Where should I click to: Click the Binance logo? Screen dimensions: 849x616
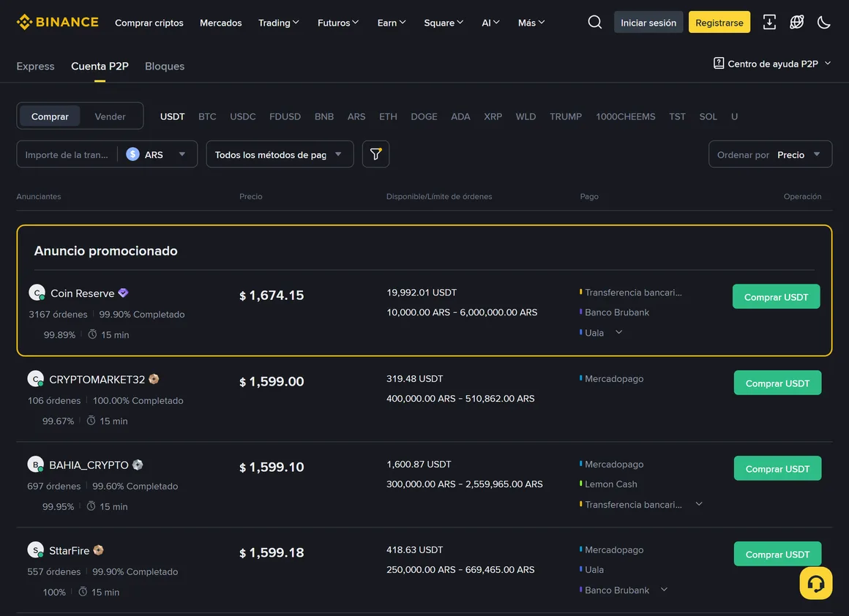click(x=57, y=22)
